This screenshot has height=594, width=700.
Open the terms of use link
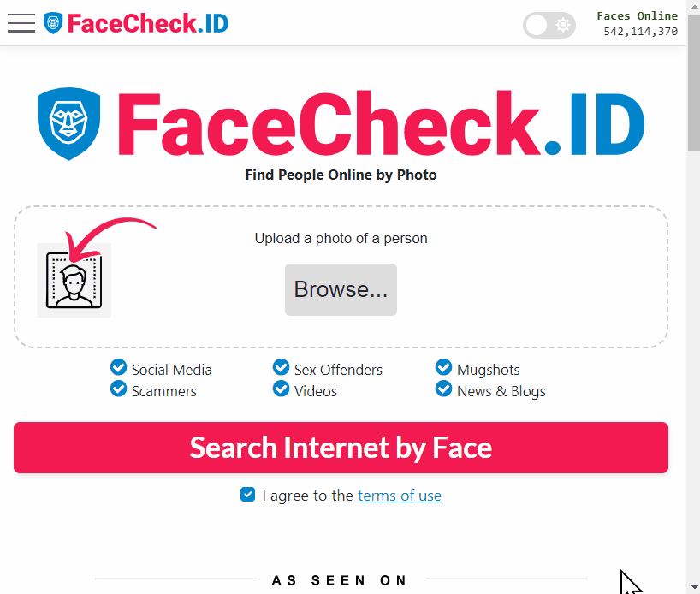400,496
